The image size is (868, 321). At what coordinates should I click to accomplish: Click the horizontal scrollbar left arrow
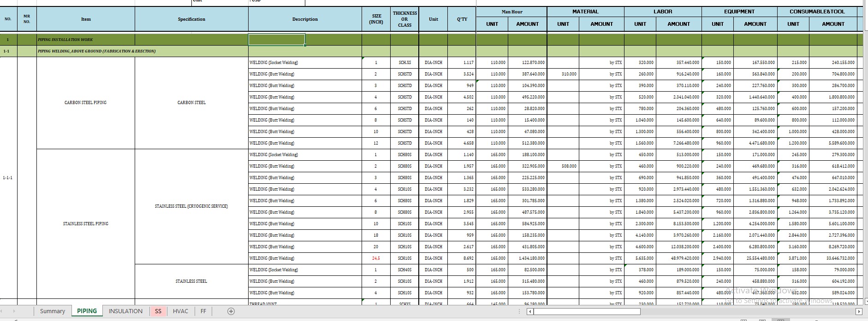(x=530, y=312)
